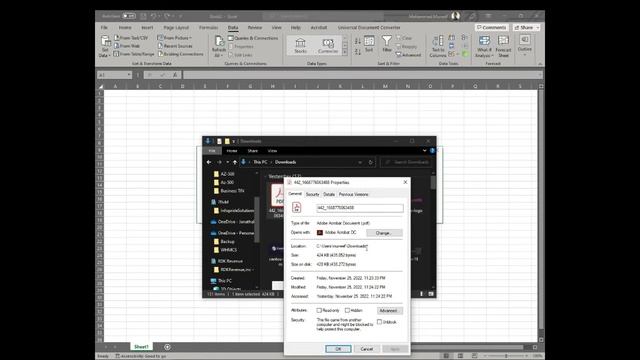Image resolution: width=640 pixels, height=360 pixels.
Task: Open Advanced filter options in ribbon
Action: [408, 55]
